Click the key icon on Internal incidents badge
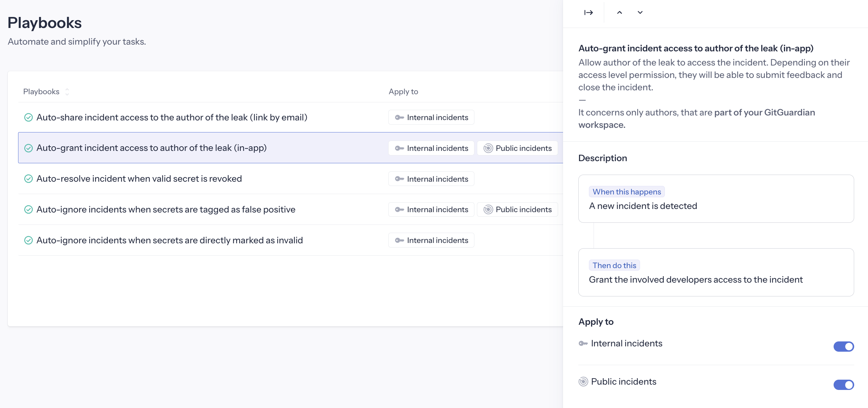 click(400, 148)
